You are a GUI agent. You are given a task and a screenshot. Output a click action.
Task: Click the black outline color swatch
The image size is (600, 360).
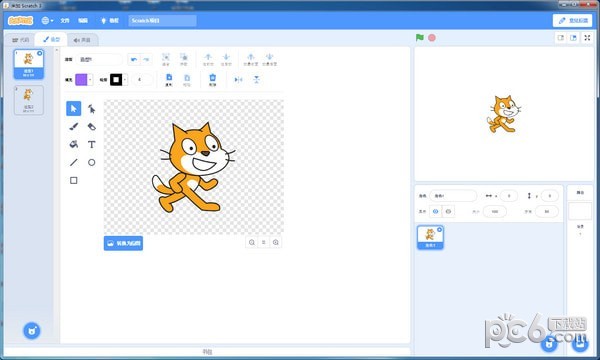click(x=116, y=80)
